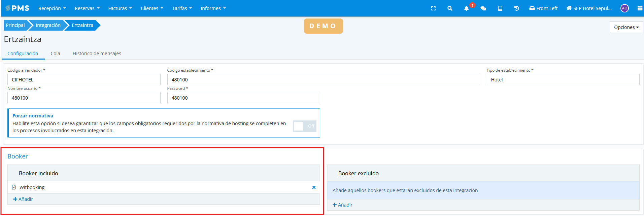Click Añadir under Booker excluido
Image resolution: width=644 pixels, height=216 pixels.
343,205
